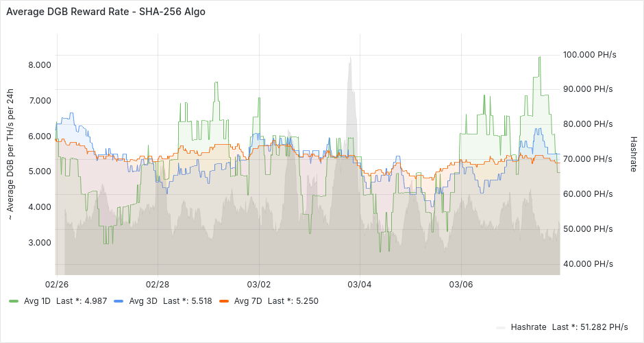Toggle the Avg 3D series label
Viewport: 644px width, 343px height.
click(x=143, y=300)
